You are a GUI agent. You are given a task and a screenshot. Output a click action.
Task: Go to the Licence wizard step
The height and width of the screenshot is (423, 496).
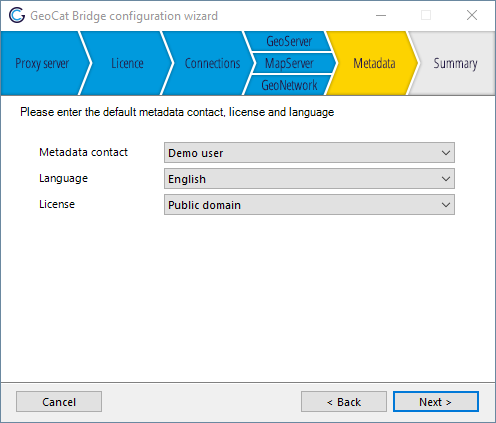127,63
